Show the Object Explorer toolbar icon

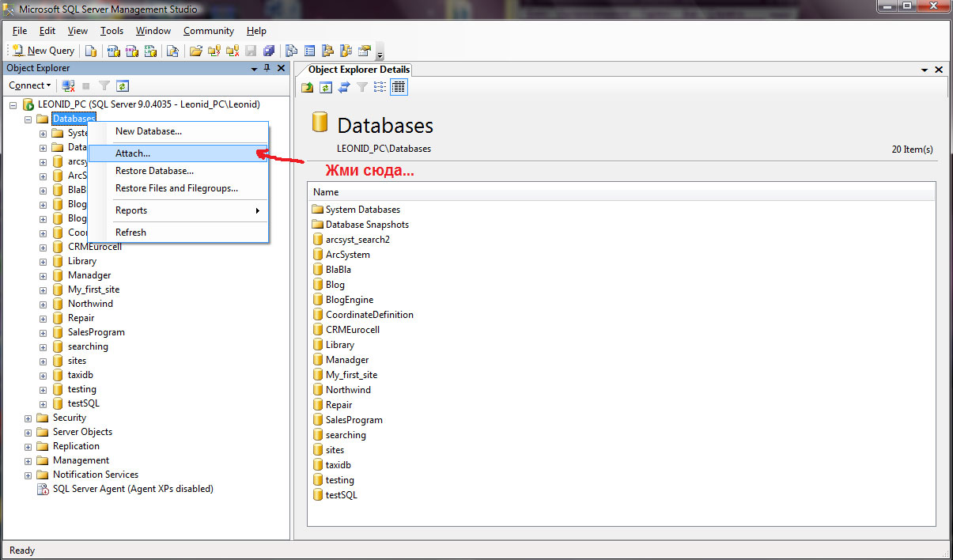pos(327,51)
